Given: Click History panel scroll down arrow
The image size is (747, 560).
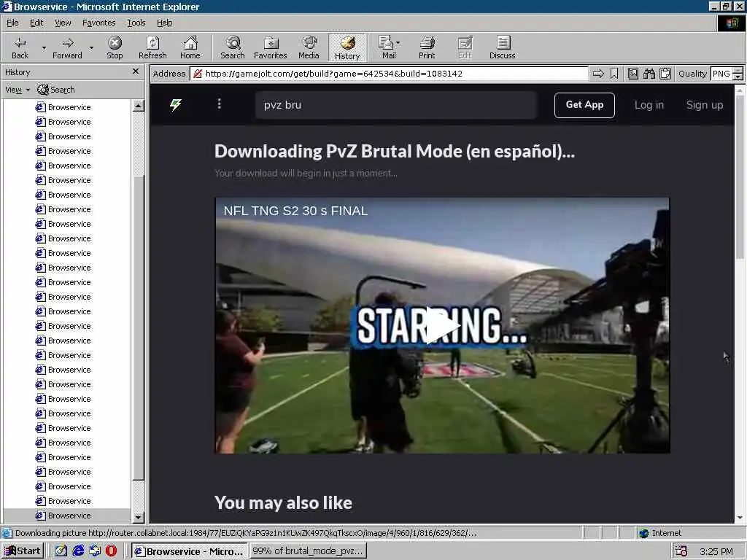Looking at the screenshot, I should tap(138, 517).
